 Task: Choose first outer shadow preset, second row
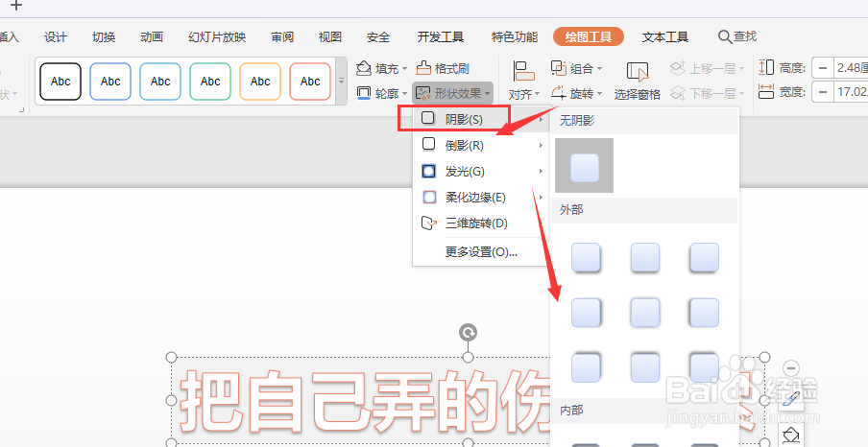[x=586, y=312]
